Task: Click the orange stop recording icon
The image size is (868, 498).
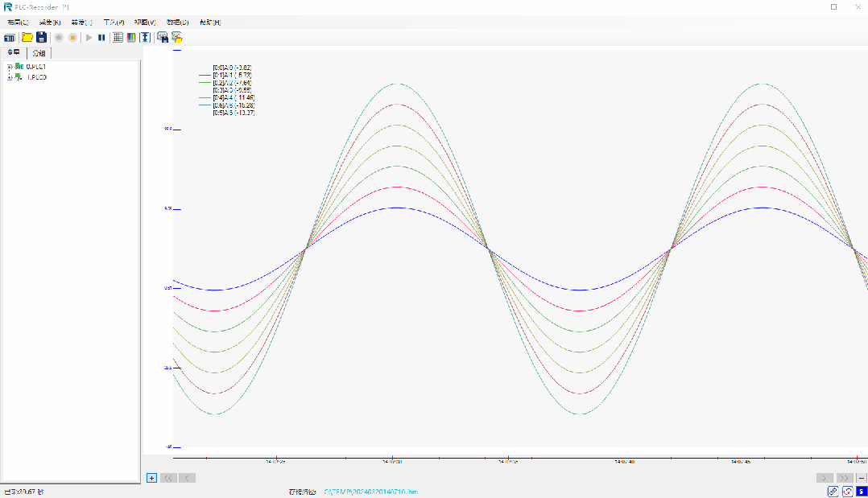Action: point(72,38)
